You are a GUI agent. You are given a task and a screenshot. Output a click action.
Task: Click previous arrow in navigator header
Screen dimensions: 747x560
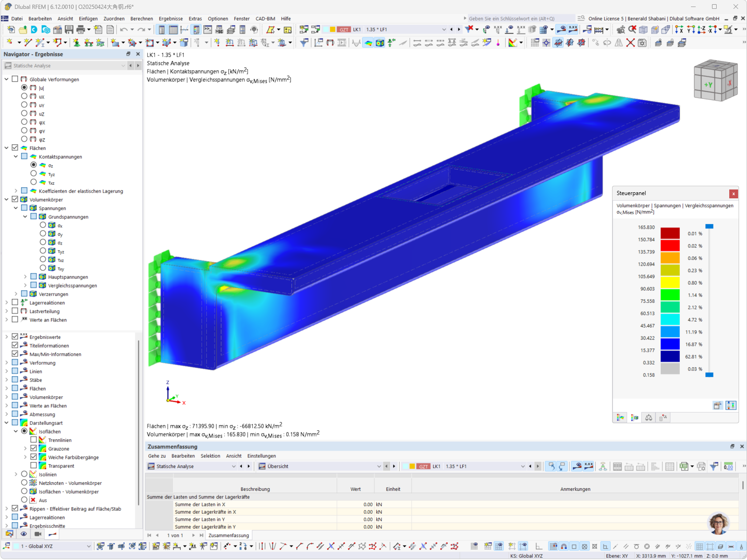click(x=131, y=66)
